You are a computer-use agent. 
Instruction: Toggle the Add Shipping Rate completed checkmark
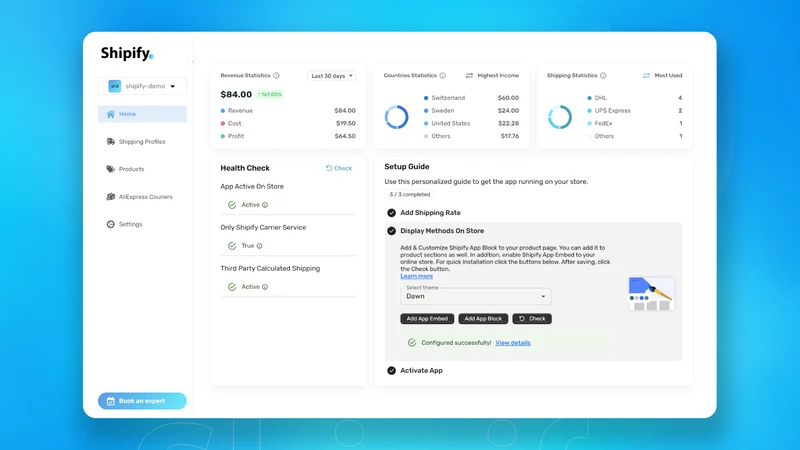[391, 213]
